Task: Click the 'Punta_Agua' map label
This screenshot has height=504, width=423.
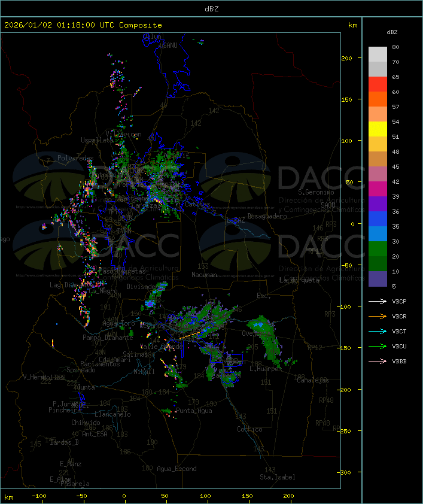Action: pyautogui.click(x=194, y=411)
